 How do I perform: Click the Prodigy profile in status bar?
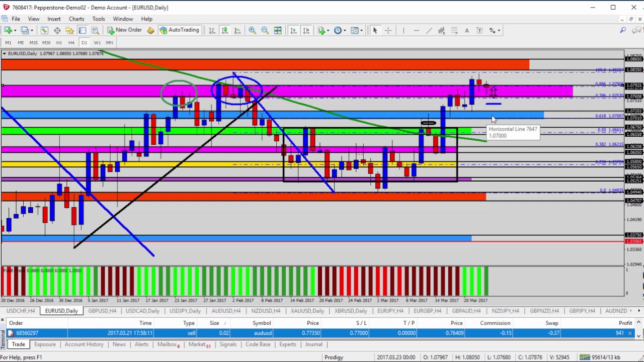point(334,357)
